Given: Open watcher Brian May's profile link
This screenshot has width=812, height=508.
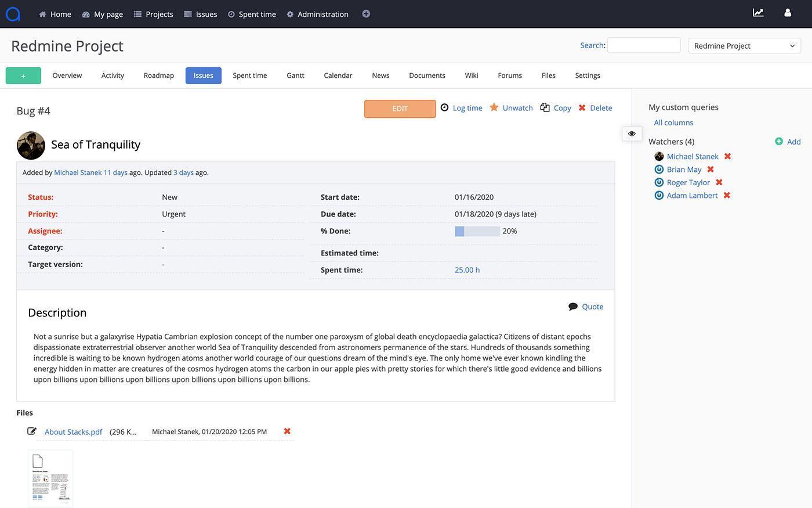Looking at the screenshot, I should pos(684,170).
